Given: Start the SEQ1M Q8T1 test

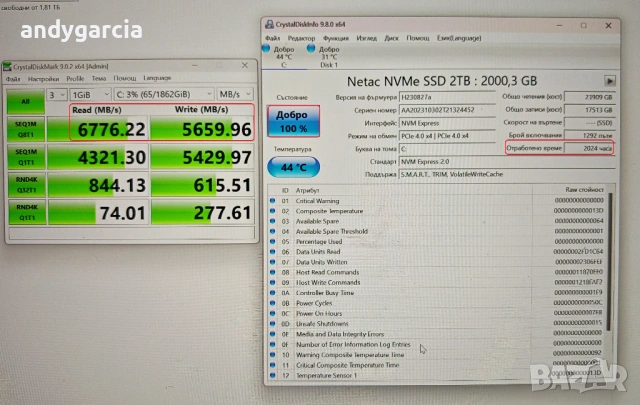Looking at the screenshot, I should (x=26, y=129).
